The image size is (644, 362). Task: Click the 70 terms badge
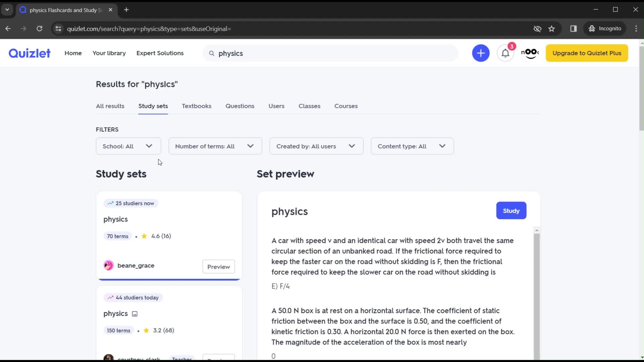pos(117,236)
